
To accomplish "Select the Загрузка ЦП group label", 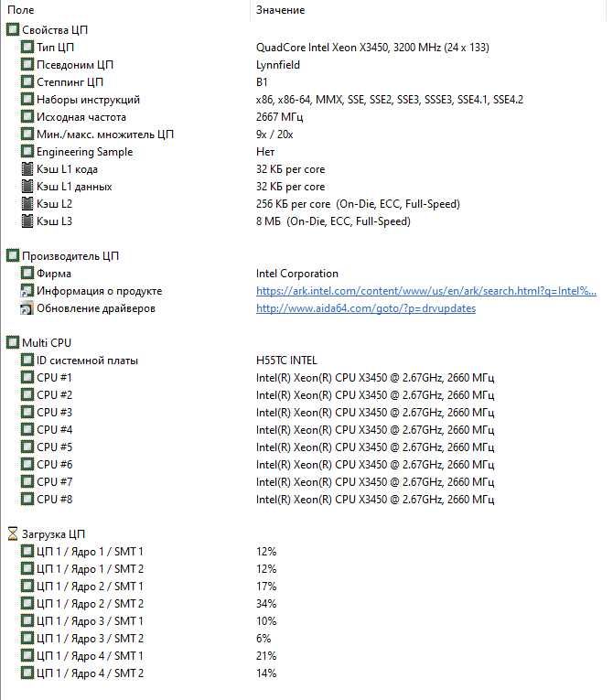I will point(54,534).
